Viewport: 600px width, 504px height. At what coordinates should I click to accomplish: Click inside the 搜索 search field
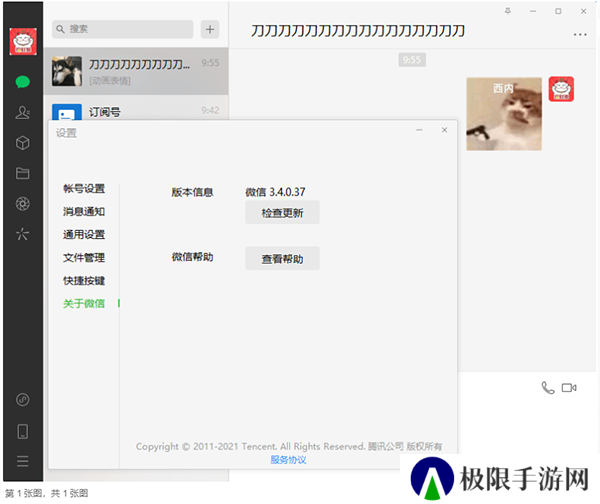[122, 29]
